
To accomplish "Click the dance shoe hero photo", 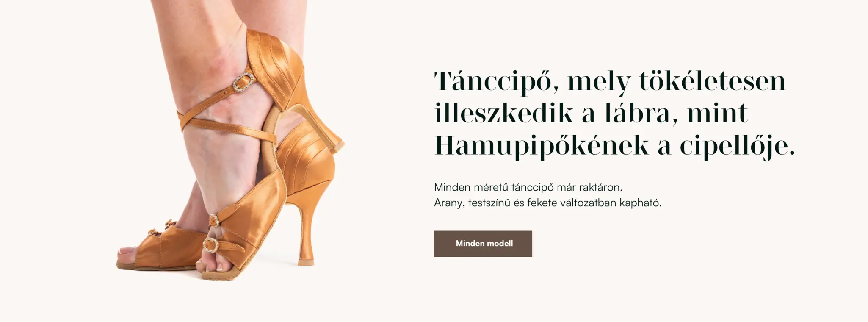I will (231, 140).
